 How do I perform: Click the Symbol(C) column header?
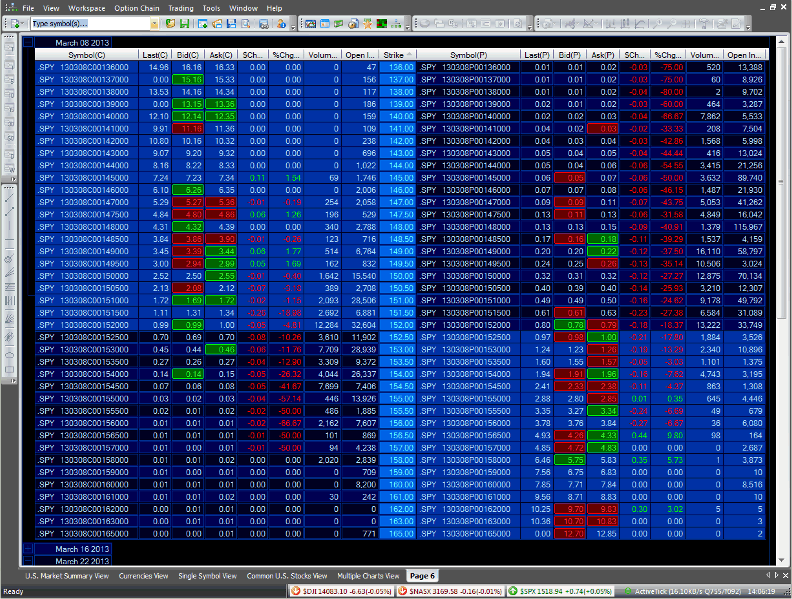pos(87,55)
